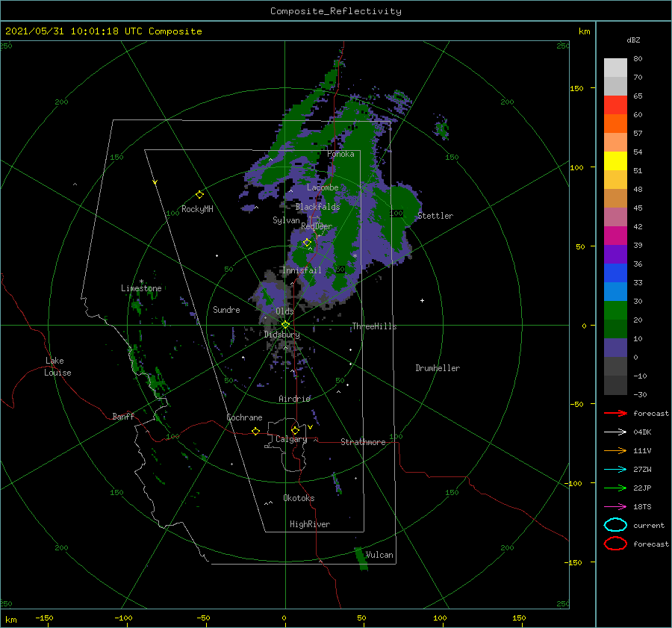The width and height of the screenshot is (672, 628).
Task: Click the Limestone label
Action: [141, 288]
